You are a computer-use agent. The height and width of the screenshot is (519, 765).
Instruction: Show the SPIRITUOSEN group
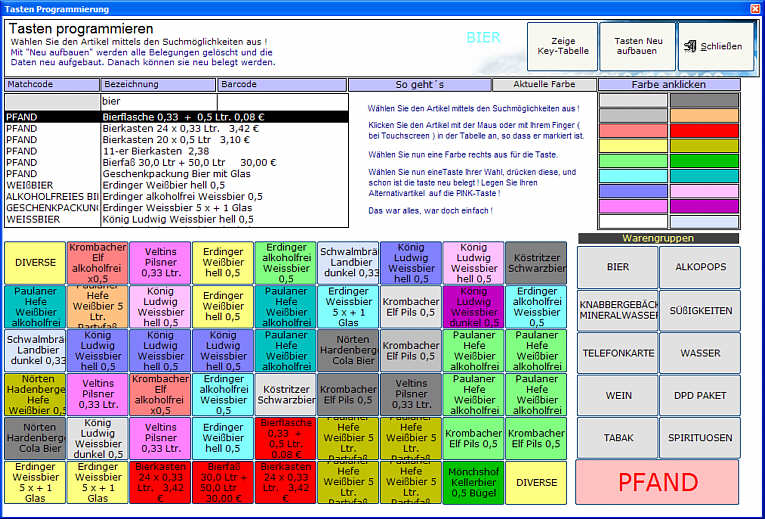coord(700,438)
